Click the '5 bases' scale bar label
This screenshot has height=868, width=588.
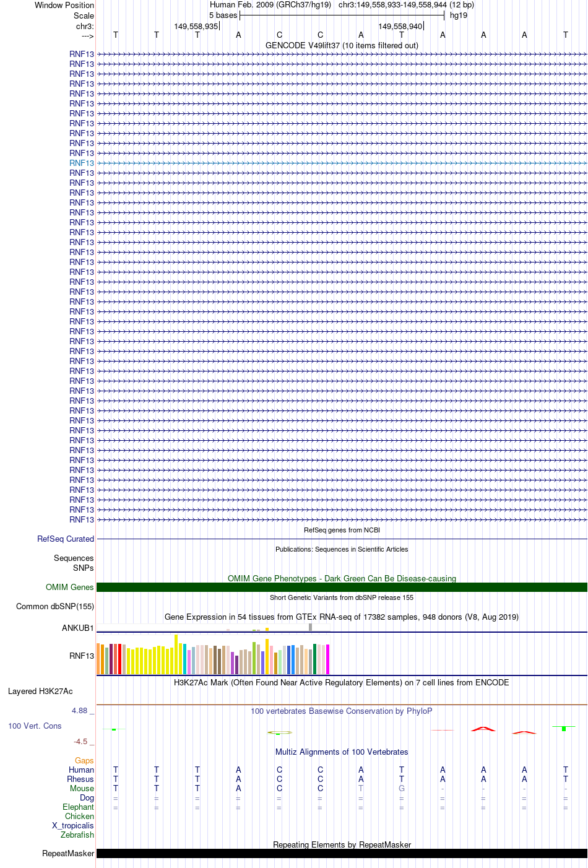[x=223, y=15]
